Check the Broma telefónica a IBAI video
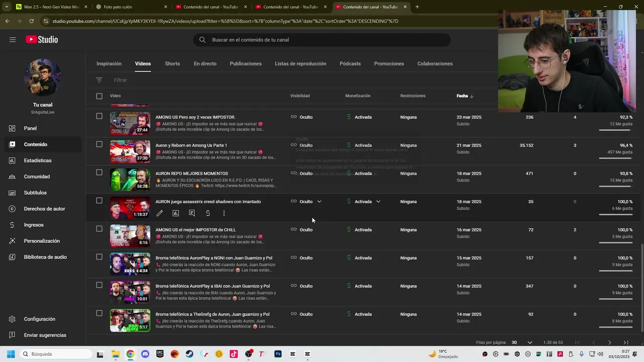Image resolution: width=644 pixels, height=362 pixels. coord(99,285)
